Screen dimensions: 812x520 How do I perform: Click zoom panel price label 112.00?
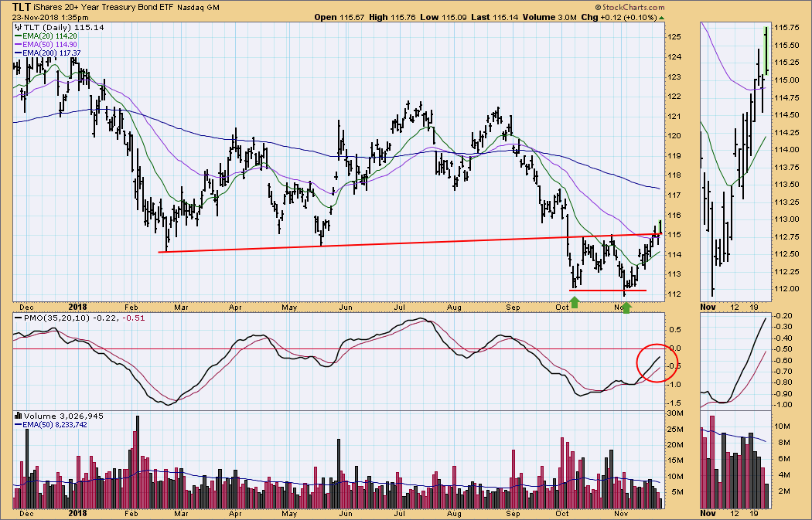tap(786, 289)
